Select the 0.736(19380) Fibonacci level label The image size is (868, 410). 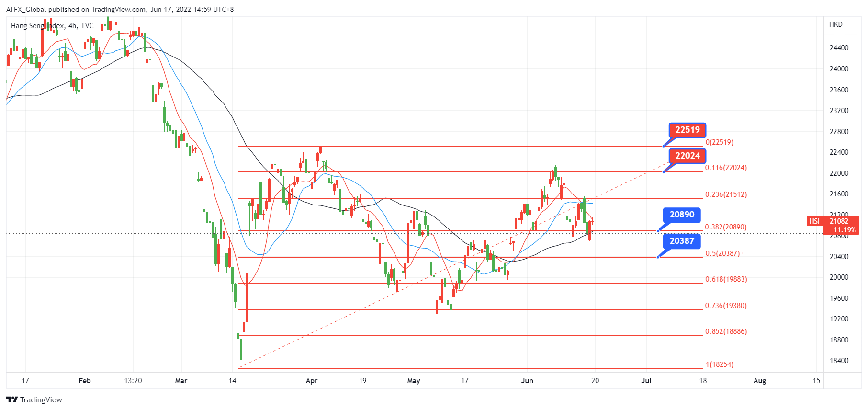click(726, 306)
